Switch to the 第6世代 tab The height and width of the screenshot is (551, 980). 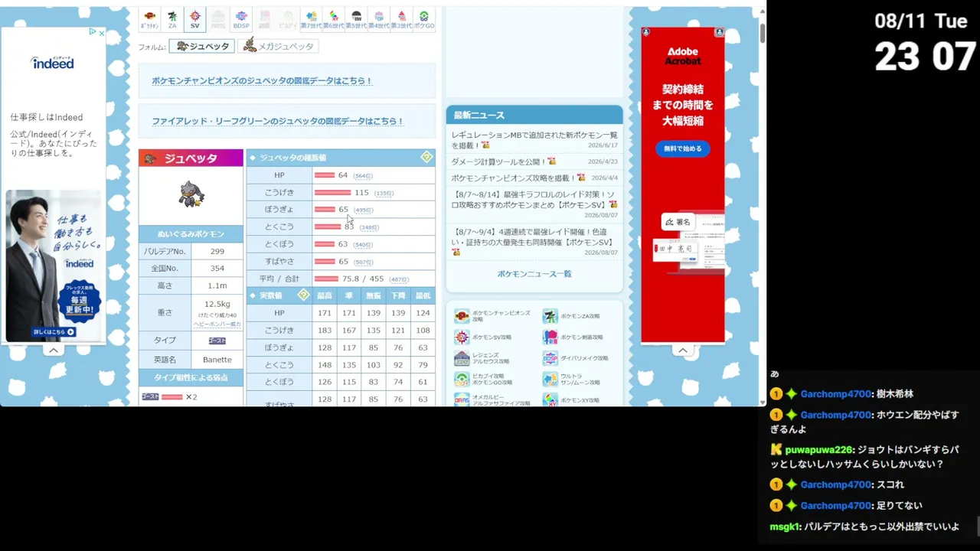[333, 19]
